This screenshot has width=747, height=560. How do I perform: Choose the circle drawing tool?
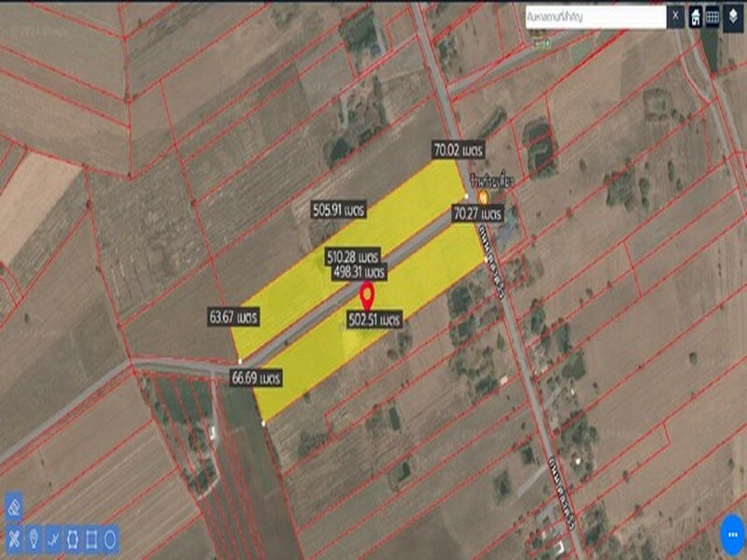[110, 539]
